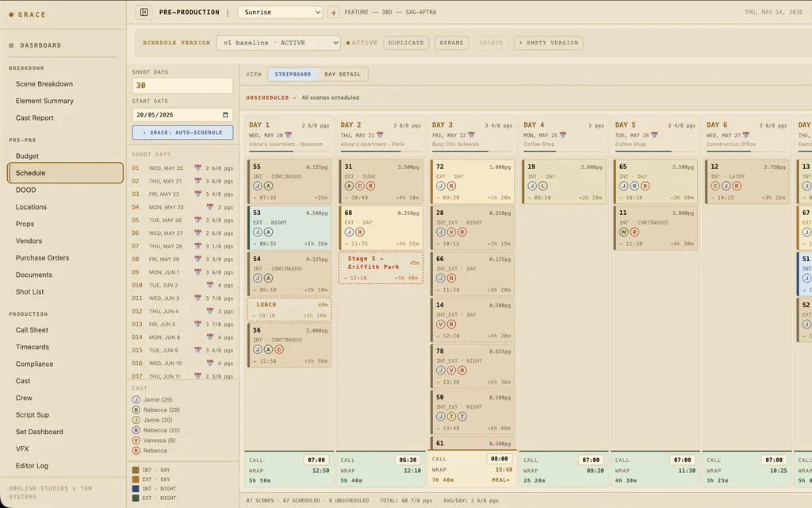Click the Shoot Days number field
Image resolution: width=812 pixels, height=508 pixels.
(x=182, y=86)
